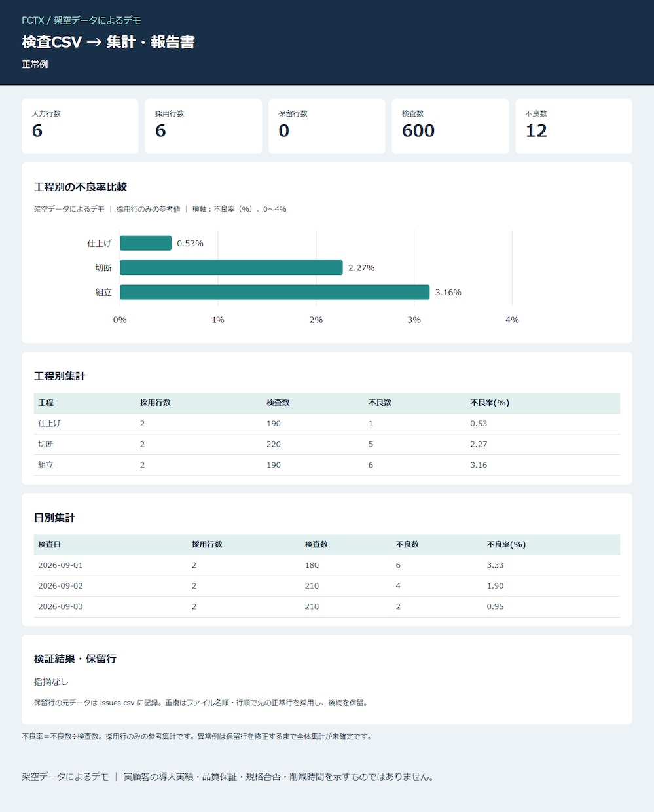Select the 2026-09-03 date cell
The height and width of the screenshot is (812, 654).
(60, 606)
